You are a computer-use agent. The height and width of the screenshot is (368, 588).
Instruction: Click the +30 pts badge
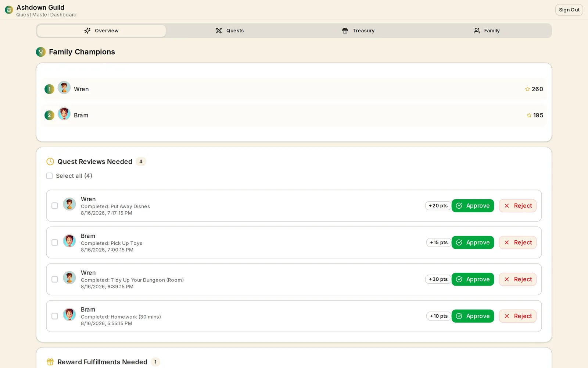point(438,279)
